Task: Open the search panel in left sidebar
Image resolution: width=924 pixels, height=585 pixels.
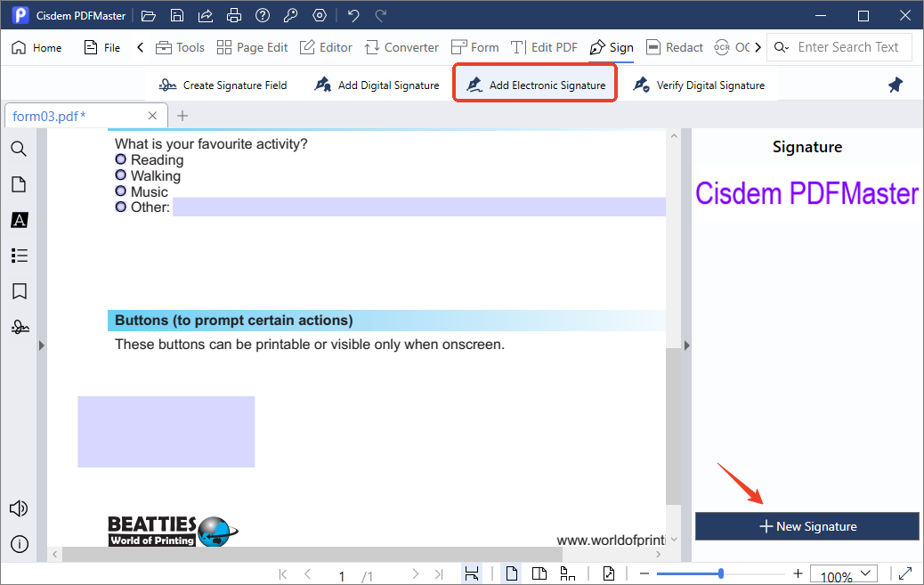Action: pyautogui.click(x=19, y=149)
